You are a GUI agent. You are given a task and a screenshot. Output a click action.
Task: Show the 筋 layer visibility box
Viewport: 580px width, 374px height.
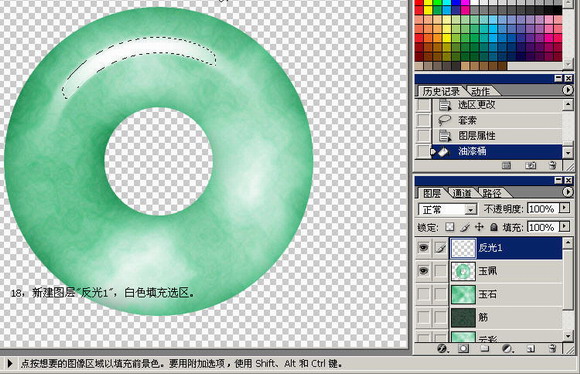pos(424,317)
